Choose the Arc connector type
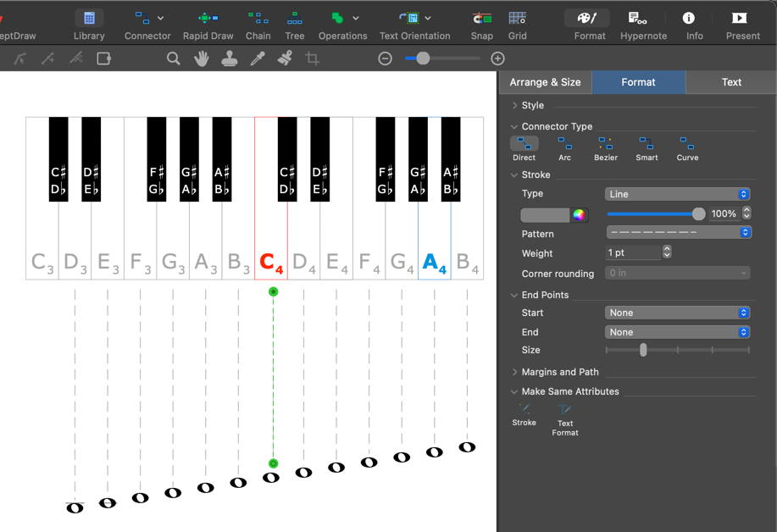Viewport: 777px width, 532px height. coord(564,149)
